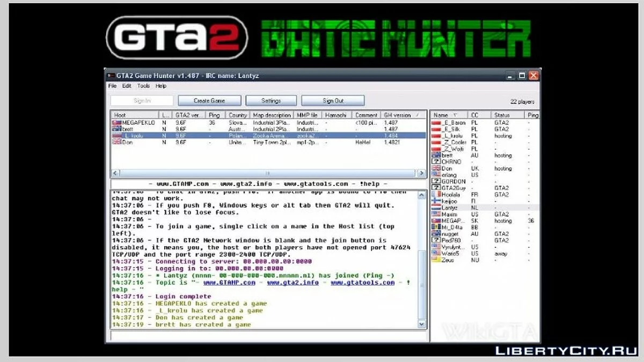Click the Australian flag beside brett in Host list
The height and width of the screenshot is (362, 644).
click(116, 129)
